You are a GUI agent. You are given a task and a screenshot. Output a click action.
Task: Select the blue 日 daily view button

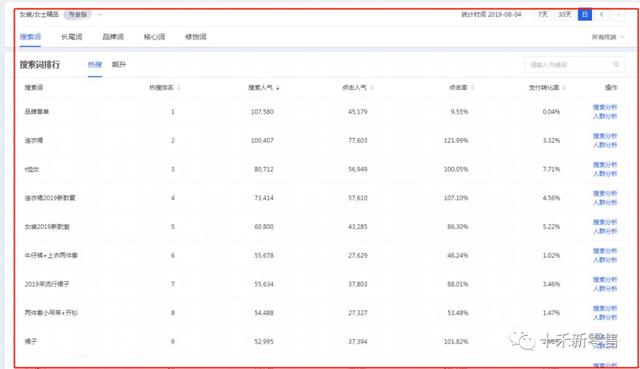pos(585,15)
